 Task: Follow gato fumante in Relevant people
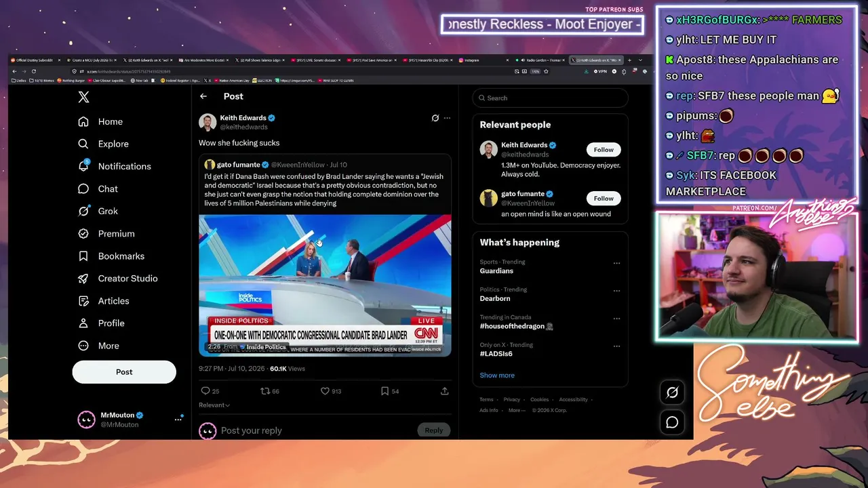[604, 199]
